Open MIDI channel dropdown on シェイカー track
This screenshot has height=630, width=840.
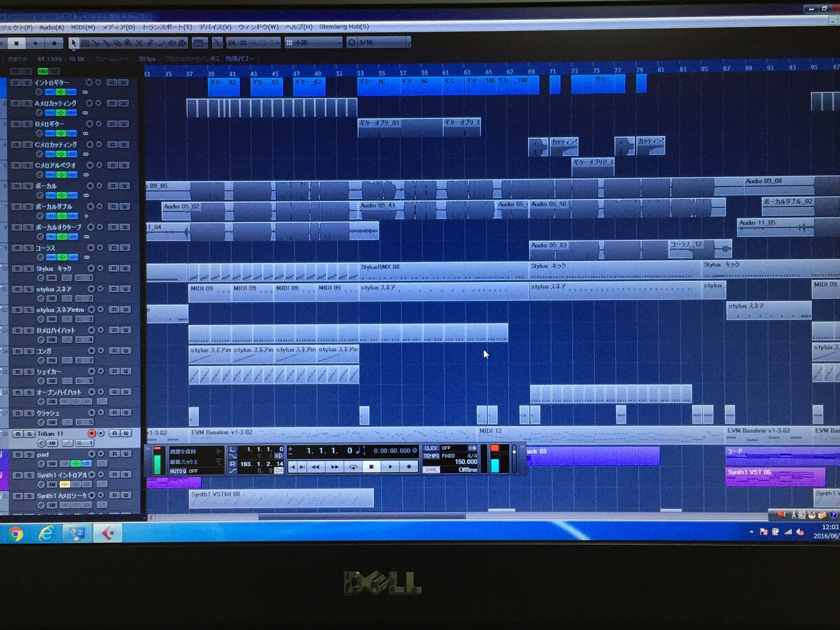pos(84,381)
